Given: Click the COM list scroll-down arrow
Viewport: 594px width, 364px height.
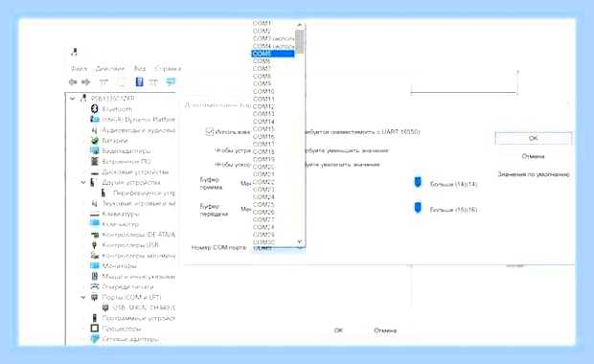Looking at the screenshot, I should pyautogui.click(x=299, y=241).
